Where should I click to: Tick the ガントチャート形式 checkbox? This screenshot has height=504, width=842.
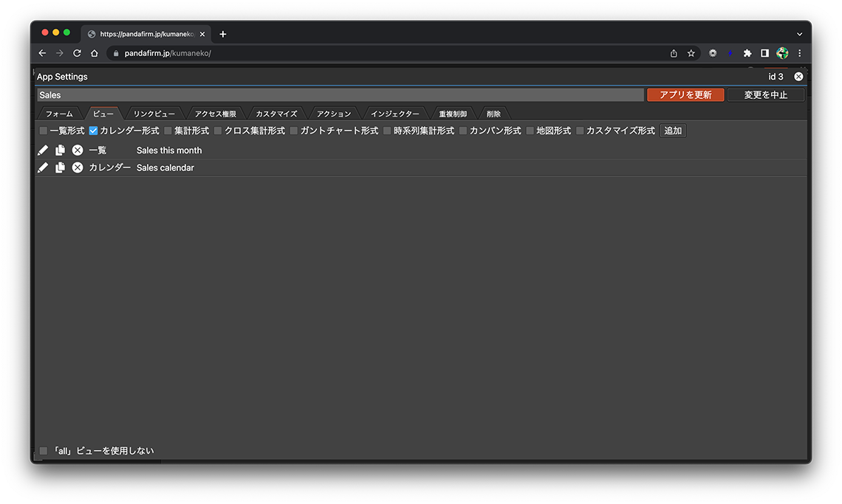pos(294,131)
